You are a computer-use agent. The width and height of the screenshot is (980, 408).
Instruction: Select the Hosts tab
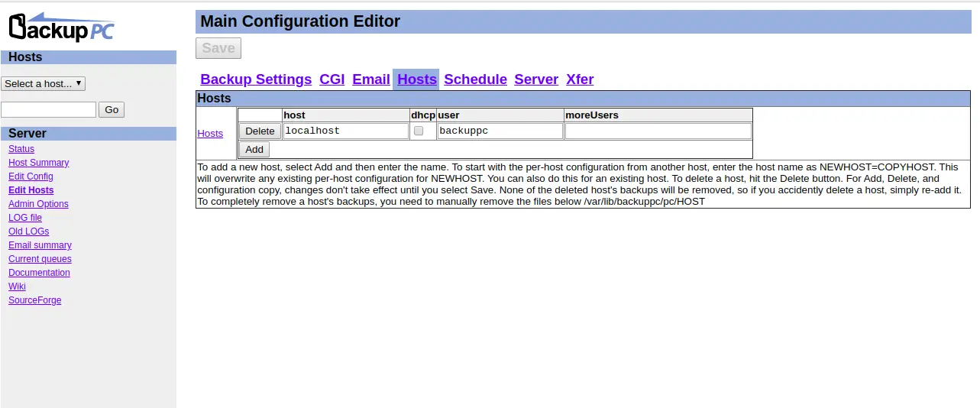point(417,79)
